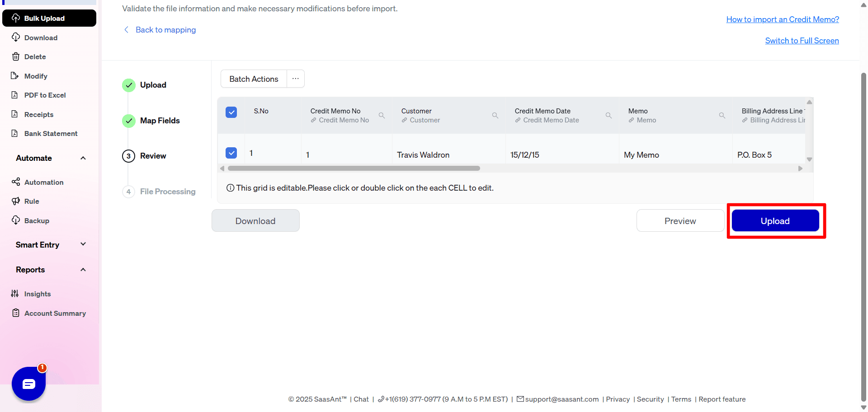Click the Backup cloud icon
Image resolution: width=868 pixels, height=412 pixels.
click(x=16, y=220)
